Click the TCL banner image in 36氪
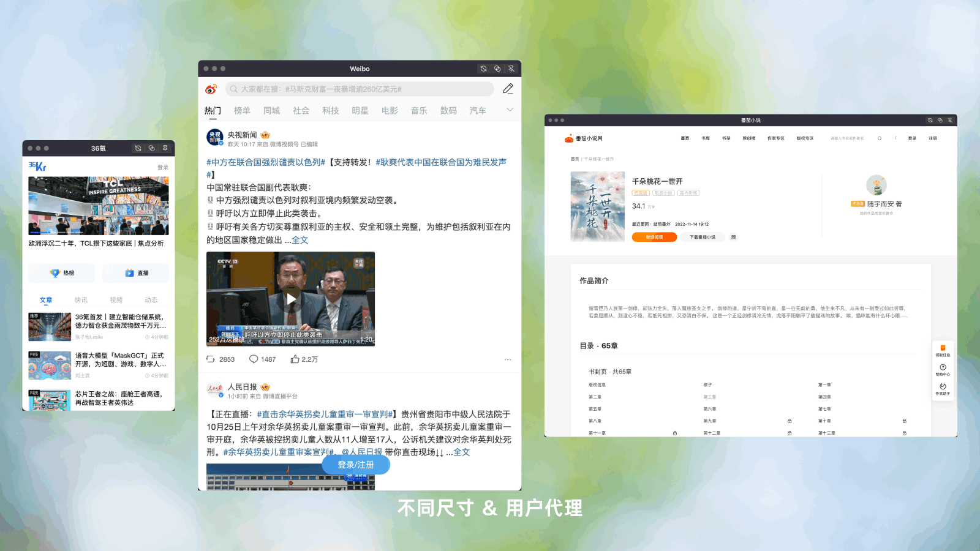 click(x=99, y=206)
